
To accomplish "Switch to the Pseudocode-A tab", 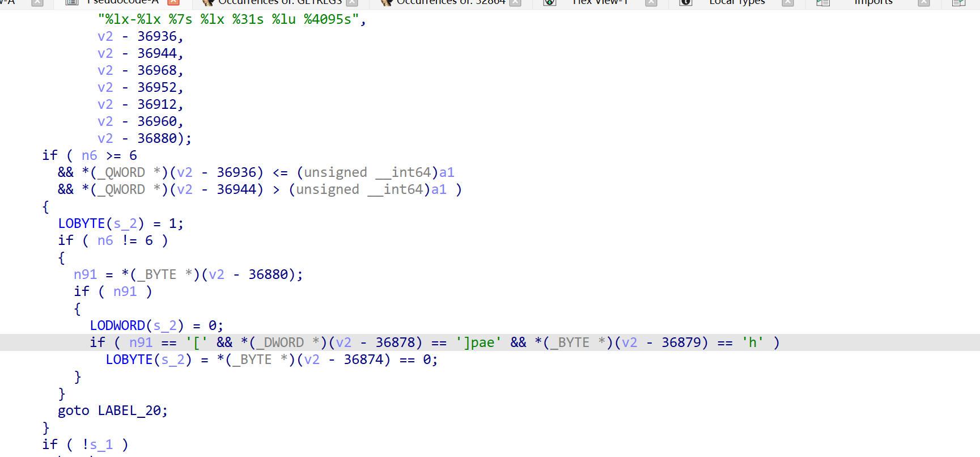I will pos(122,2).
